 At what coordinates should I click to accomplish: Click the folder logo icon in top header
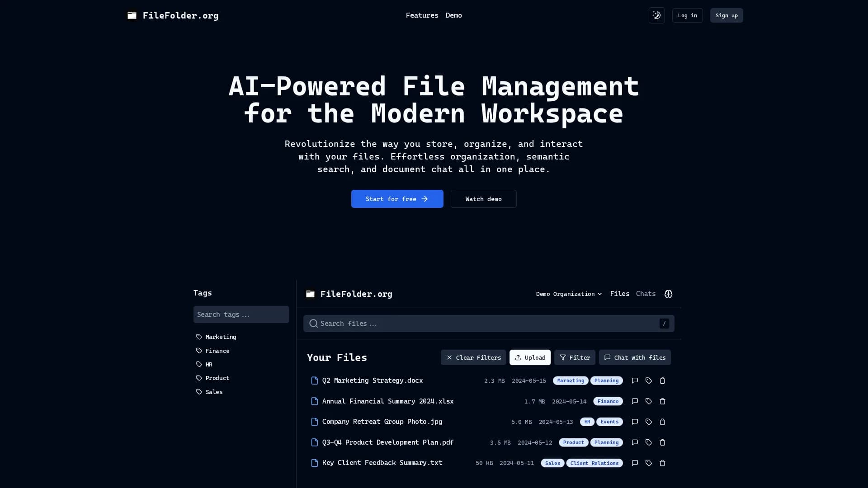(132, 15)
